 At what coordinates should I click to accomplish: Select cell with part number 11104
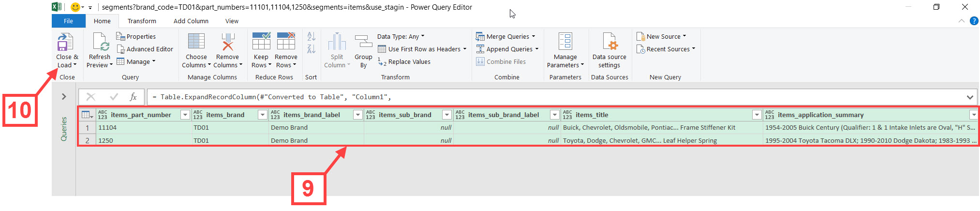pyautogui.click(x=143, y=128)
